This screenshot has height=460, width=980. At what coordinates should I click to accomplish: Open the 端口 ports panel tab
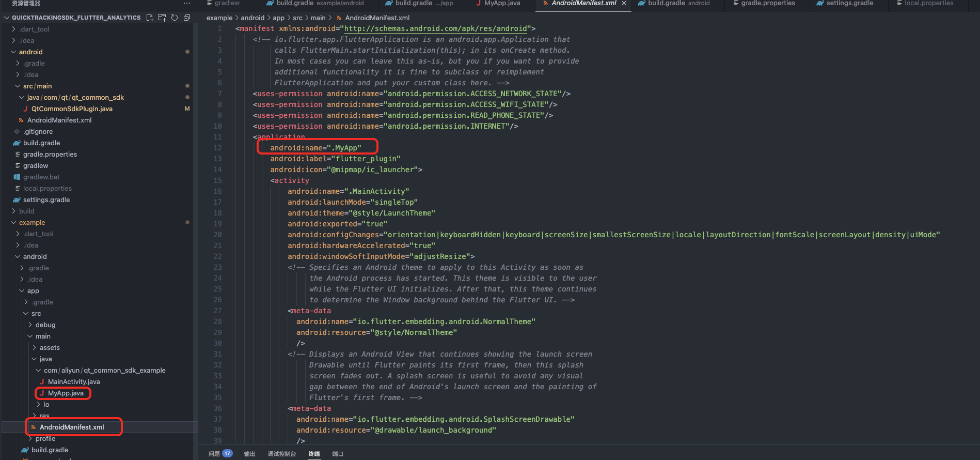(x=338, y=454)
